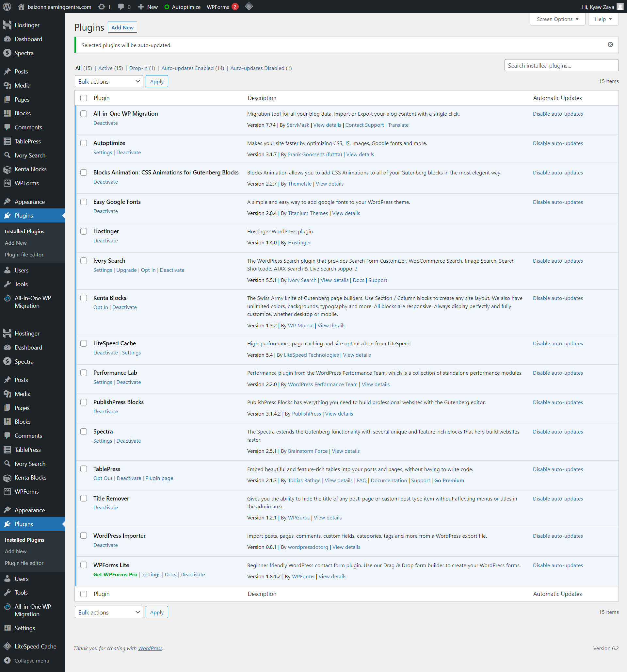The width and height of the screenshot is (627, 672).
Task: Tick the LiteSpeed Cache plugin checkbox
Action: (84, 343)
